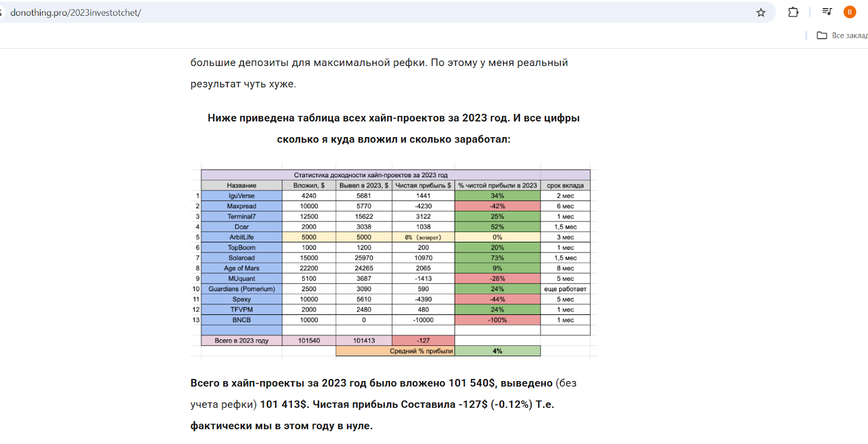Bookmark this page with the star icon
Screen dimensions: 868x444
click(x=761, y=12)
